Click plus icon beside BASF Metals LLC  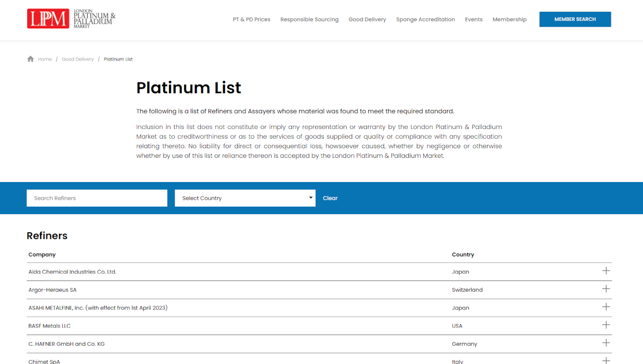605,325
